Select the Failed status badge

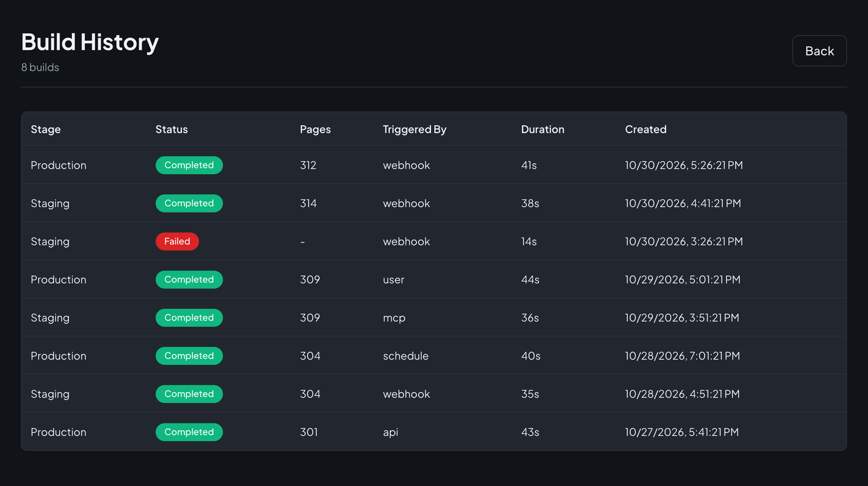click(177, 241)
